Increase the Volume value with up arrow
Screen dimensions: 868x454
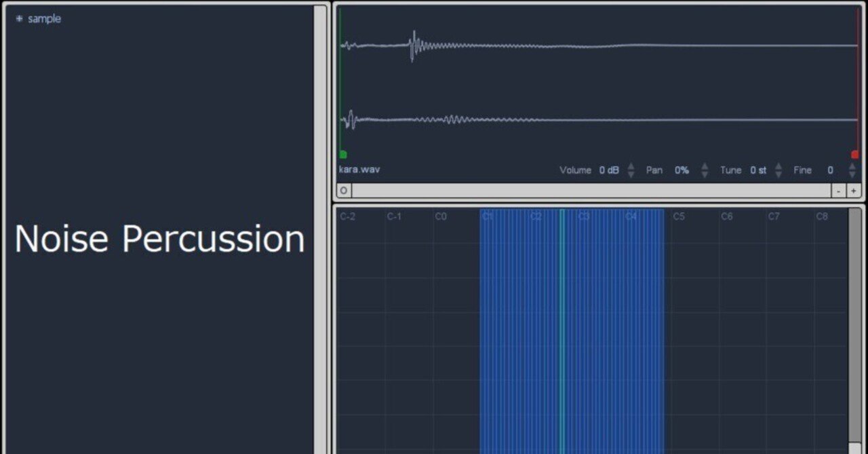click(631, 166)
